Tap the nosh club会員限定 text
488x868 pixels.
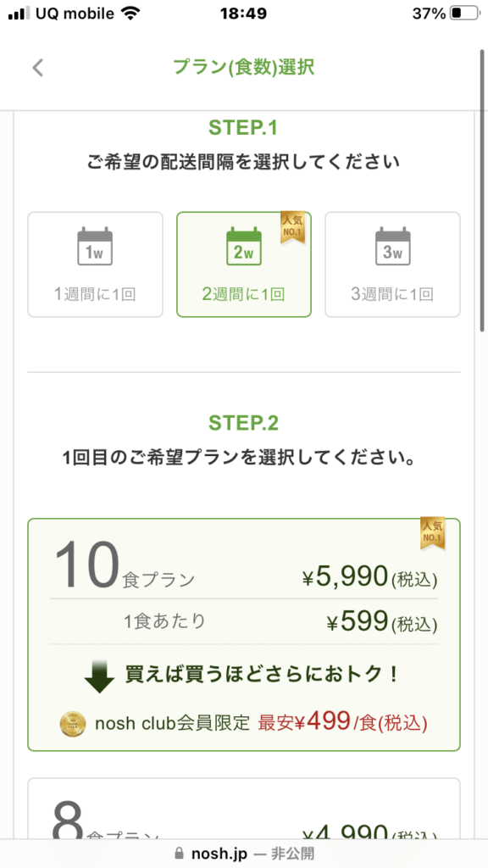pyautogui.click(x=173, y=724)
